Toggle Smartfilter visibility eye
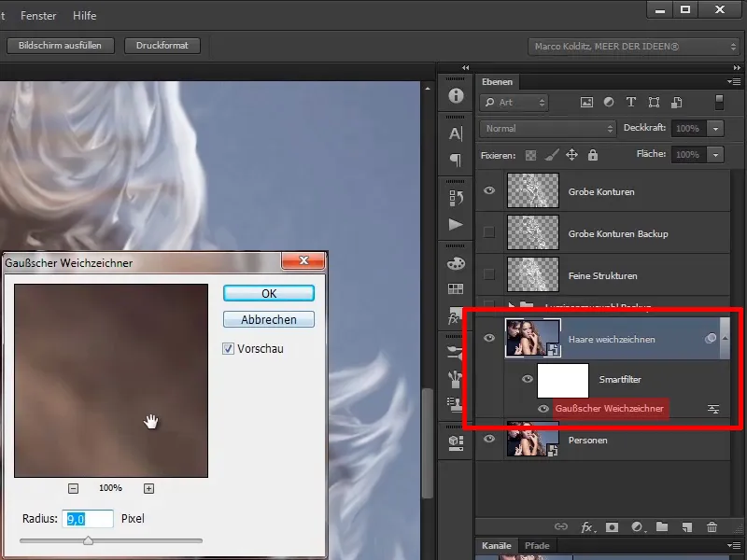747x560 pixels. pos(528,379)
